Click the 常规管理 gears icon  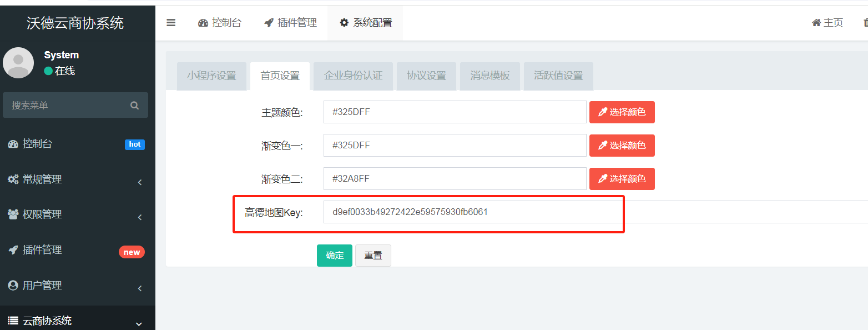click(x=13, y=179)
